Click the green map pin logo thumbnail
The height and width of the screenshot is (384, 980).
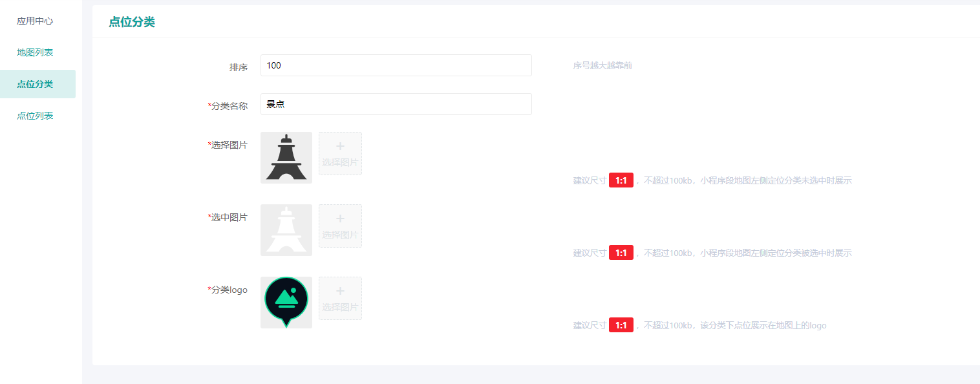[286, 303]
